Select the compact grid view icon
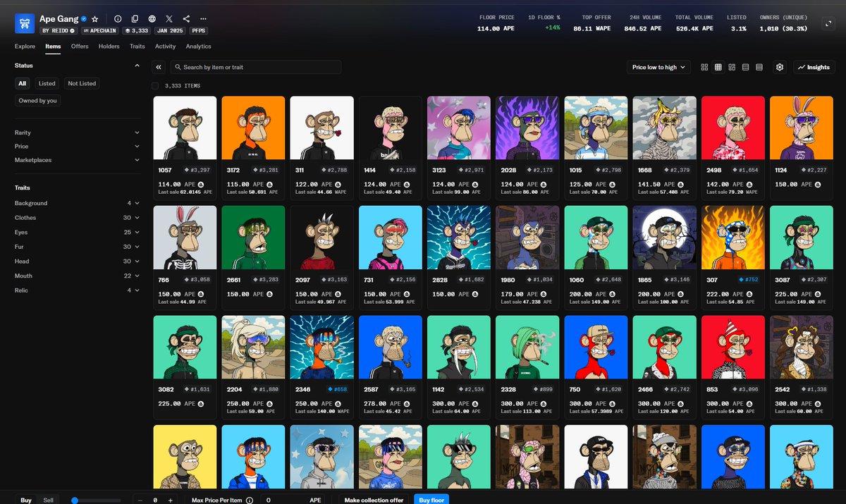This screenshot has height=504, width=846. pos(718,67)
